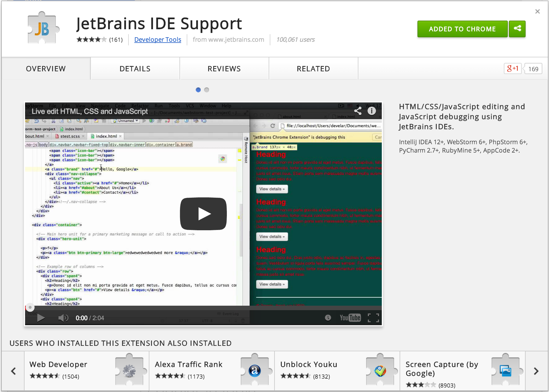Open the Developer Tools category link
Image resolution: width=549 pixels, height=392 pixels.
click(157, 40)
